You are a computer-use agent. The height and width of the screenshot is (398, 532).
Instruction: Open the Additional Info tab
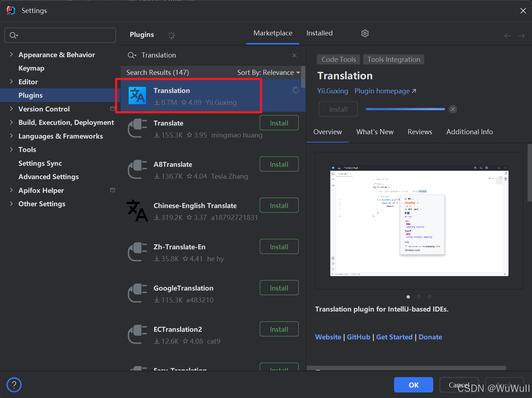point(469,132)
